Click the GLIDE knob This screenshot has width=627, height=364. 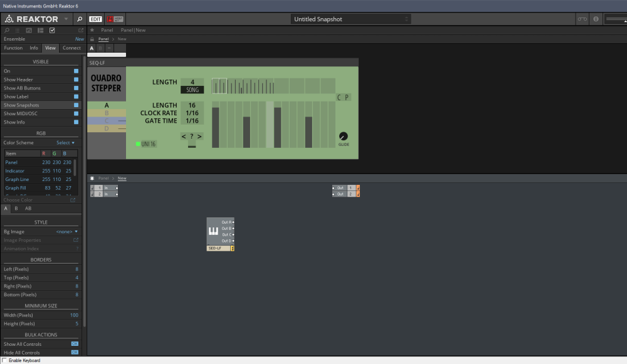point(344,136)
